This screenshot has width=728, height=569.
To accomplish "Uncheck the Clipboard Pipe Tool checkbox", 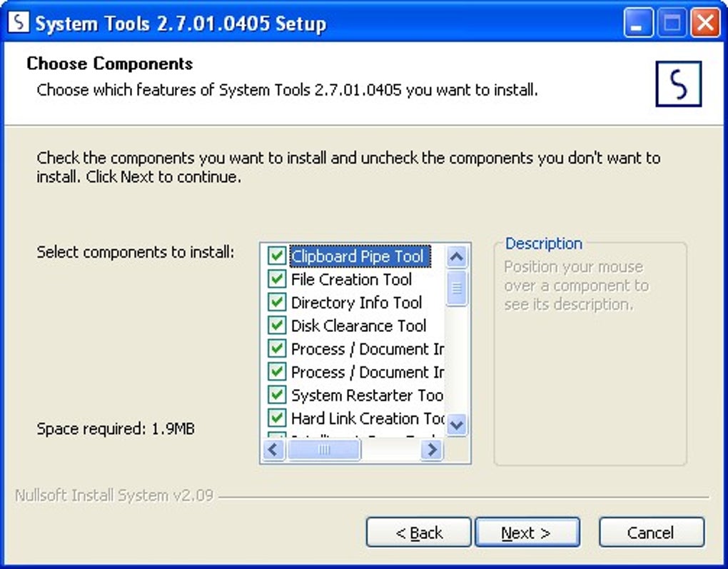I will (276, 256).
